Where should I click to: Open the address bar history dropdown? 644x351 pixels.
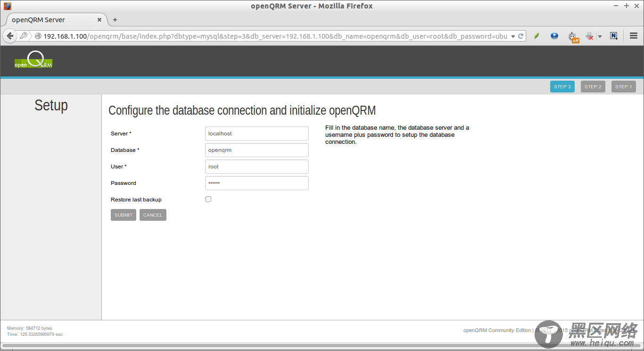point(513,36)
